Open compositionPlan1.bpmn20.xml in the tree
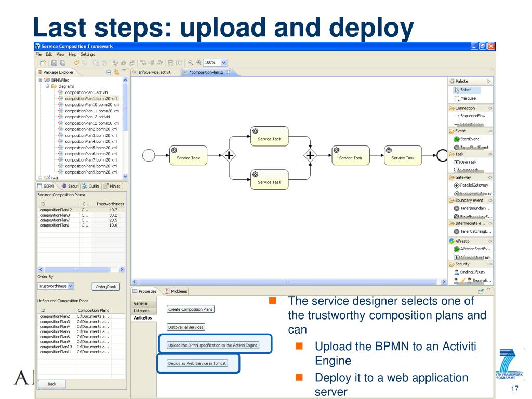The height and width of the screenshot is (399, 532). tap(91, 98)
